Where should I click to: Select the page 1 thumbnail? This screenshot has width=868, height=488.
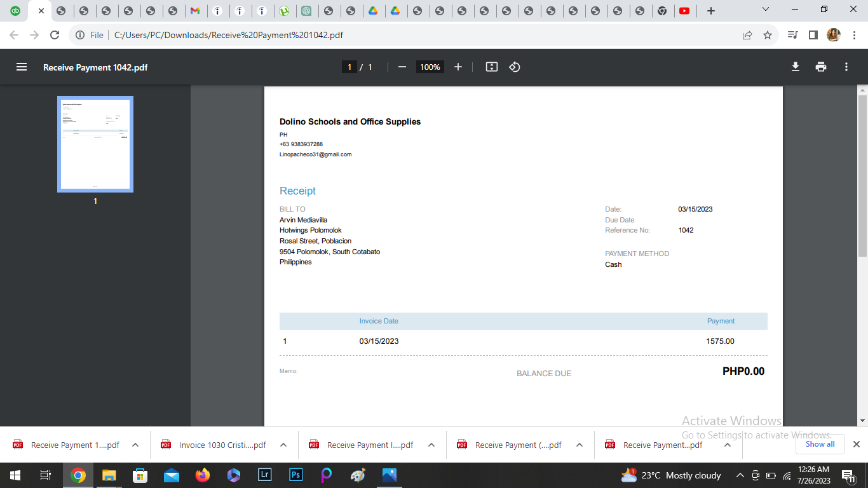[x=95, y=144]
